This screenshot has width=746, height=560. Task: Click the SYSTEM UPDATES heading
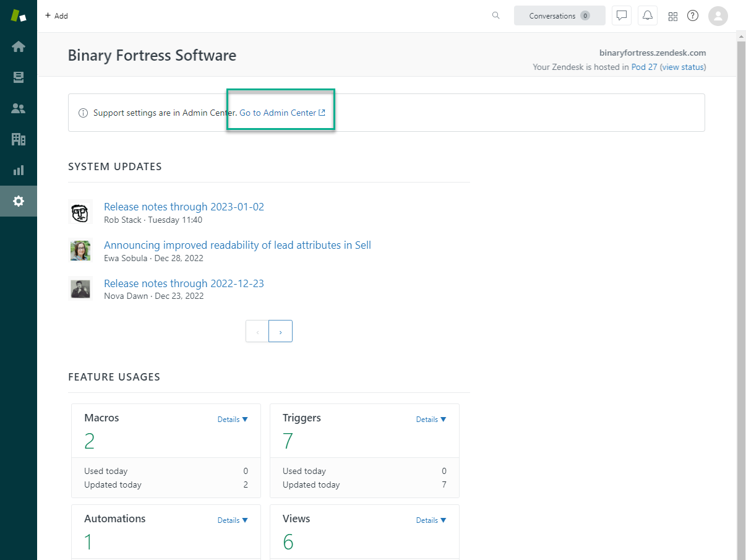pyautogui.click(x=115, y=166)
